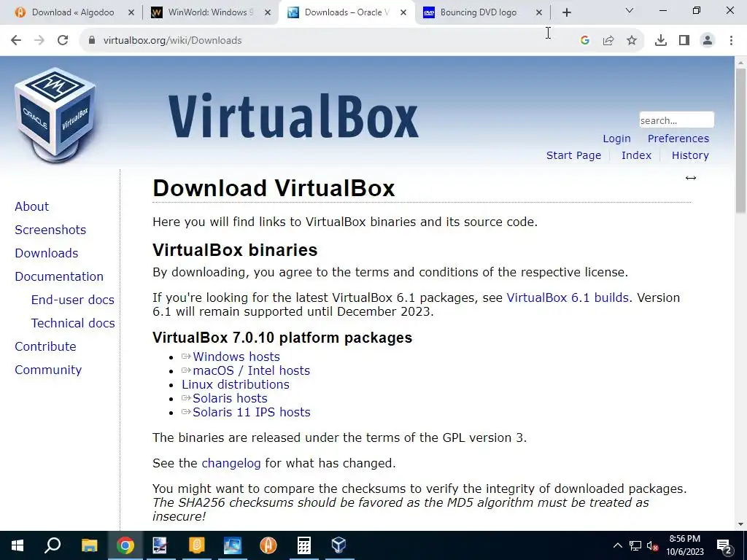This screenshot has width=747, height=560.
Task: Open the Chrome downloads tray
Action: [661, 41]
